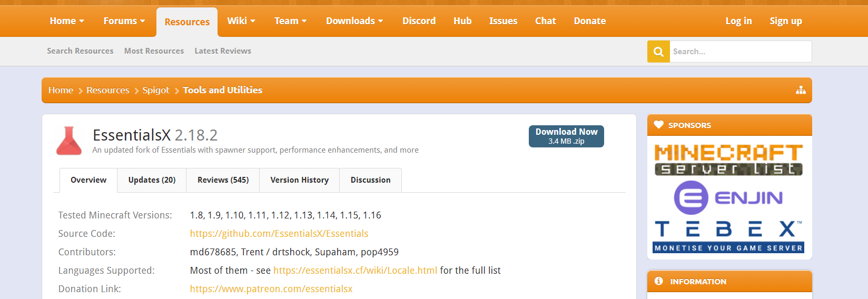Click the Sponsors heart icon

click(658, 125)
